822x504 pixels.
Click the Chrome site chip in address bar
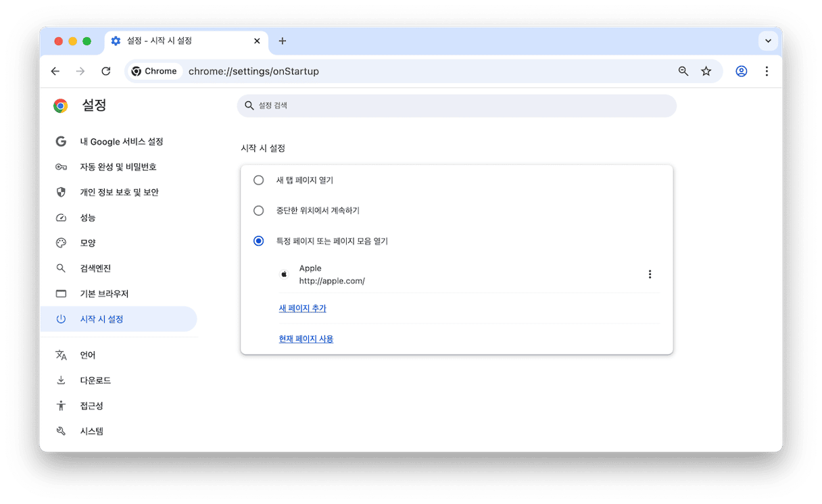(154, 71)
